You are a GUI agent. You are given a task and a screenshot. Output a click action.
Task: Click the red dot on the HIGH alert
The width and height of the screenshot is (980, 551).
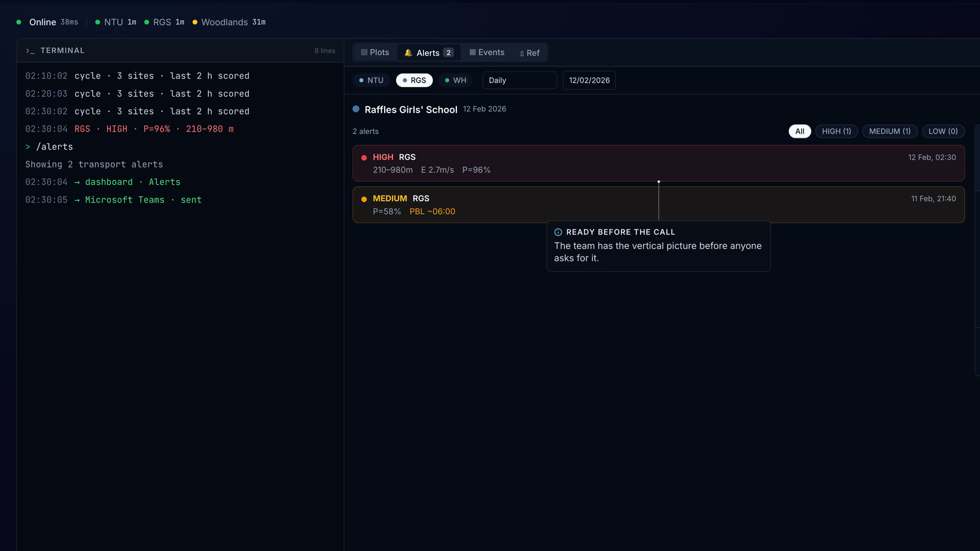tap(364, 157)
